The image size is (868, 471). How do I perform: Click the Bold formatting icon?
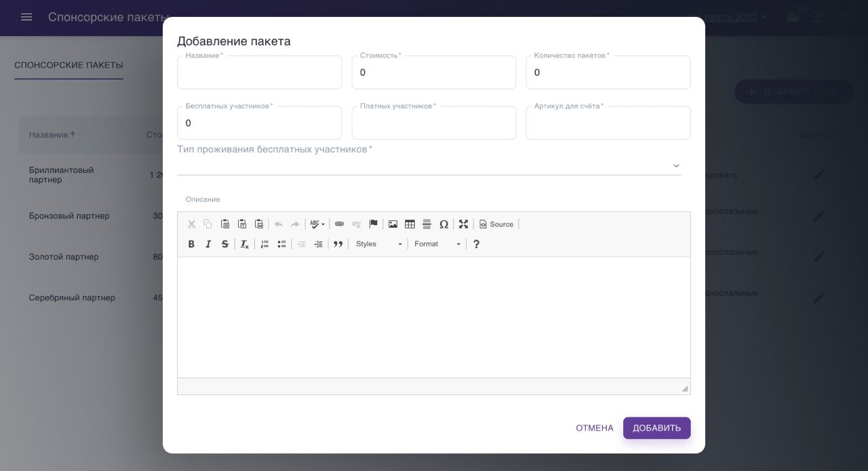coord(191,244)
